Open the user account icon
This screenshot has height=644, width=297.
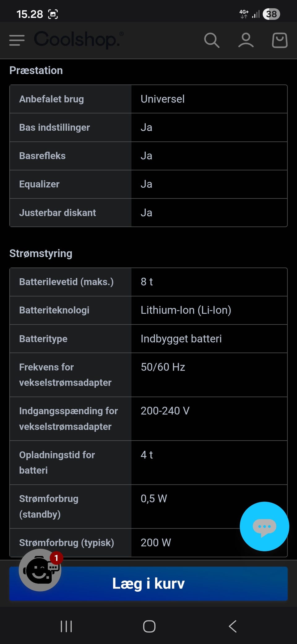(246, 40)
